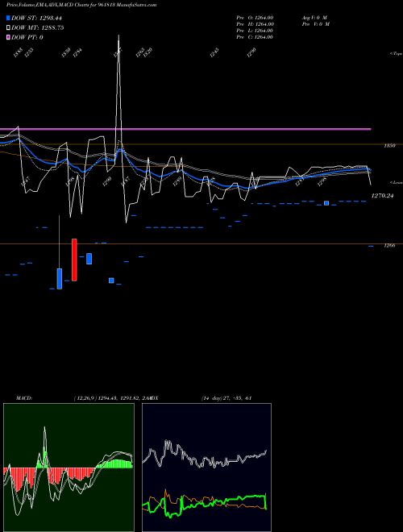
Task: Click the '(14 day) 27, +35, -61' ADX values
Action: click(x=226, y=397)
